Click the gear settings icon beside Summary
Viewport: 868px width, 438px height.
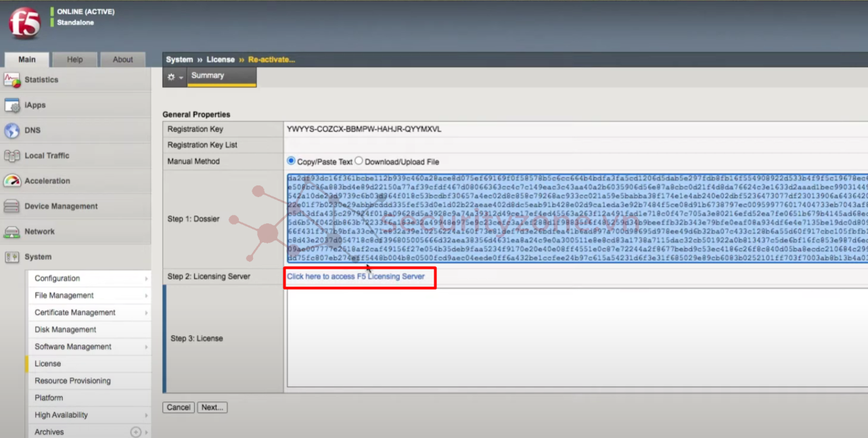click(x=171, y=77)
